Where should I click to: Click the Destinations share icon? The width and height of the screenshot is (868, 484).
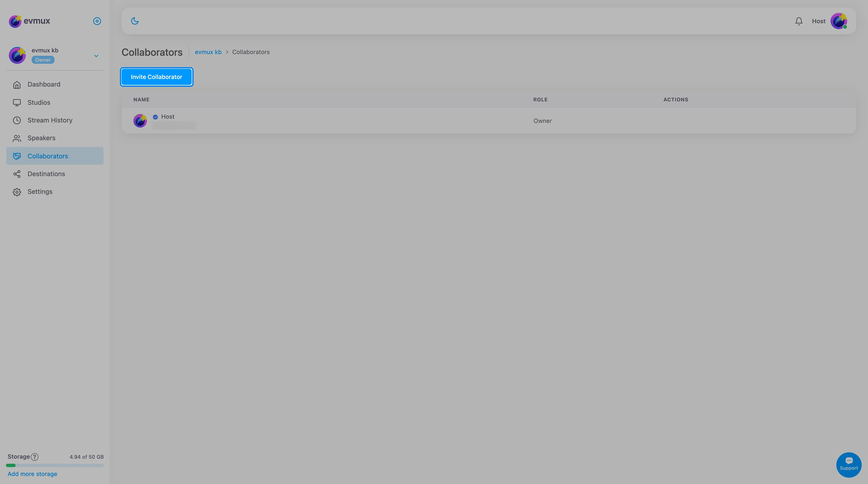tap(17, 174)
